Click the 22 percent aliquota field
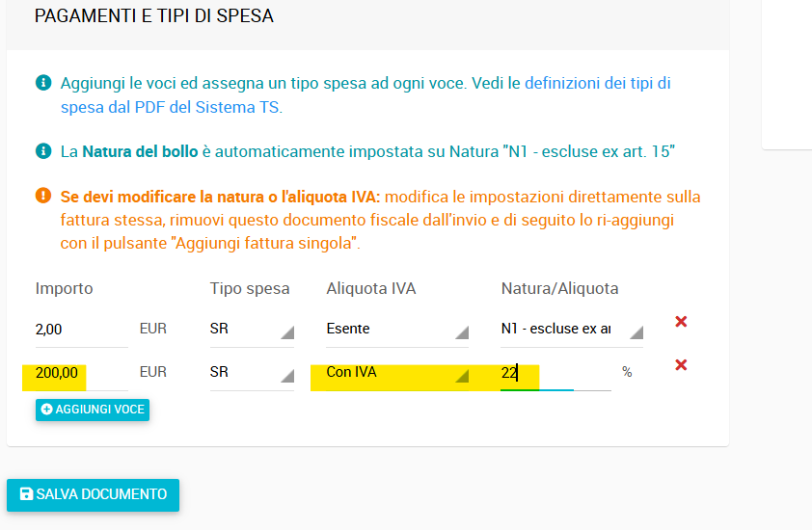The image size is (812, 530). point(555,373)
